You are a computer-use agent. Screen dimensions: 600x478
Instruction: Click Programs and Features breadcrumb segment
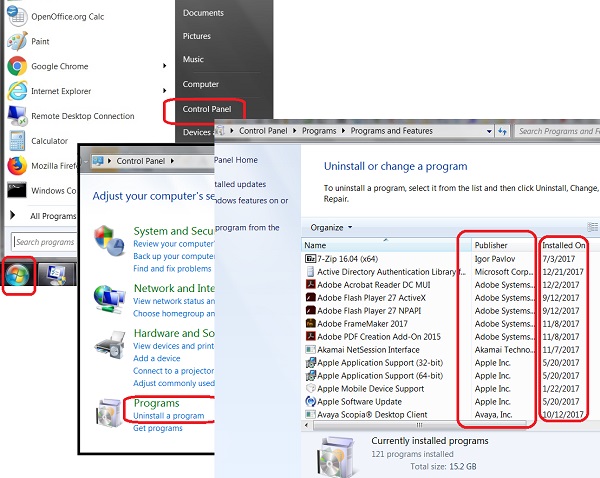(391, 131)
